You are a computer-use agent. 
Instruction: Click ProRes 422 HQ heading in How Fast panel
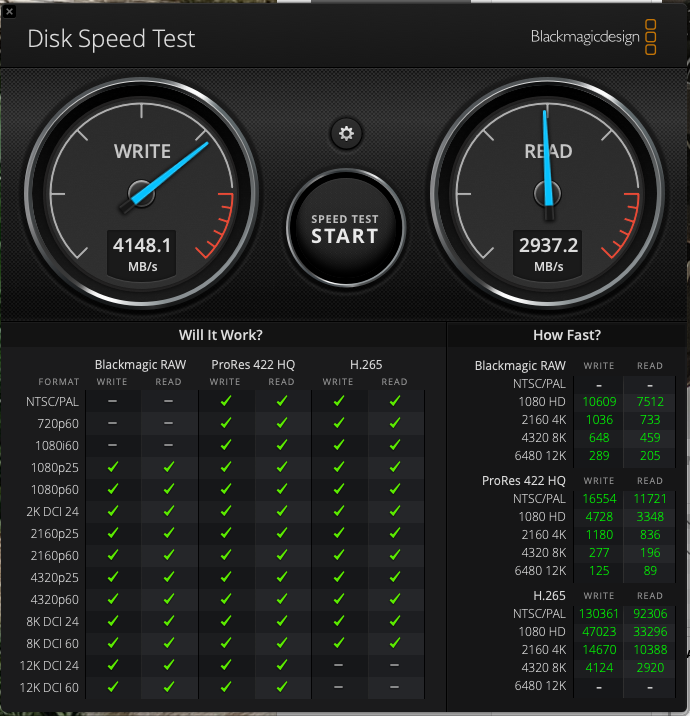[523, 480]
